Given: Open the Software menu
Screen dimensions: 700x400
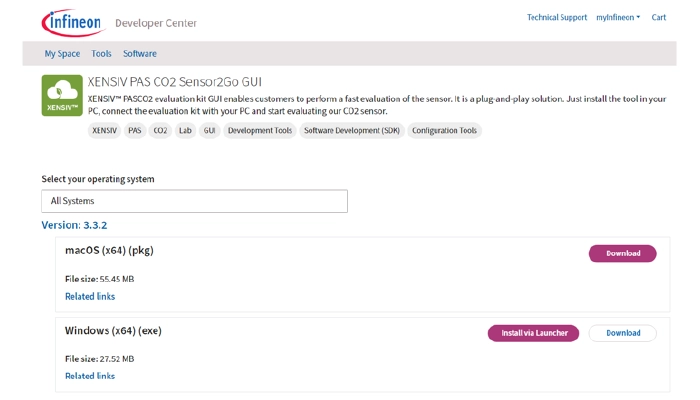Looking at the screenshot, I should point(140,54).
